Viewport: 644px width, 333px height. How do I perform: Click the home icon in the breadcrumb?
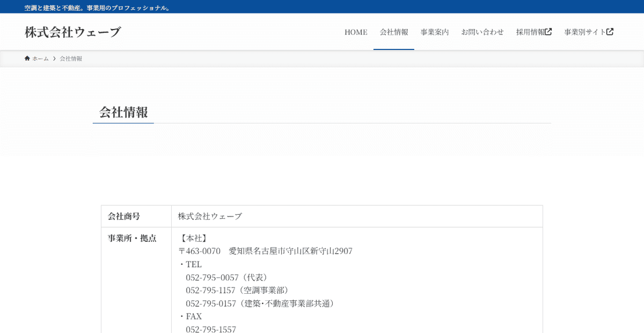click(27, 58)
